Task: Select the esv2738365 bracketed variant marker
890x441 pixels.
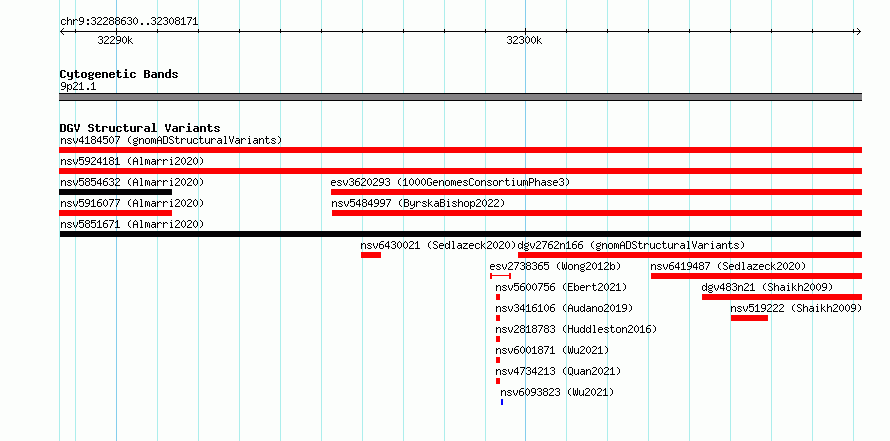Action: coord(501,276)
